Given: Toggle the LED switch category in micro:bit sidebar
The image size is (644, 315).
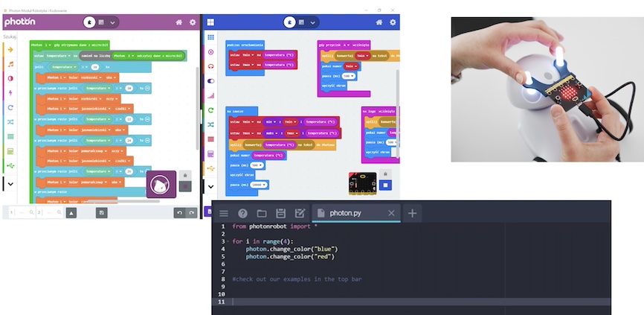Looking at the screenshot, I should click(210, 81).
